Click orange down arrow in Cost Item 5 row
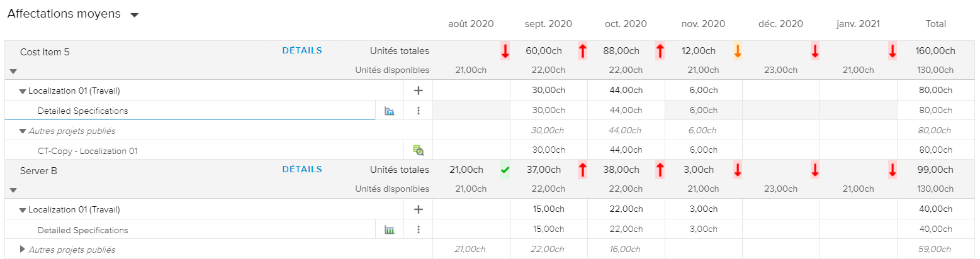 738,52
